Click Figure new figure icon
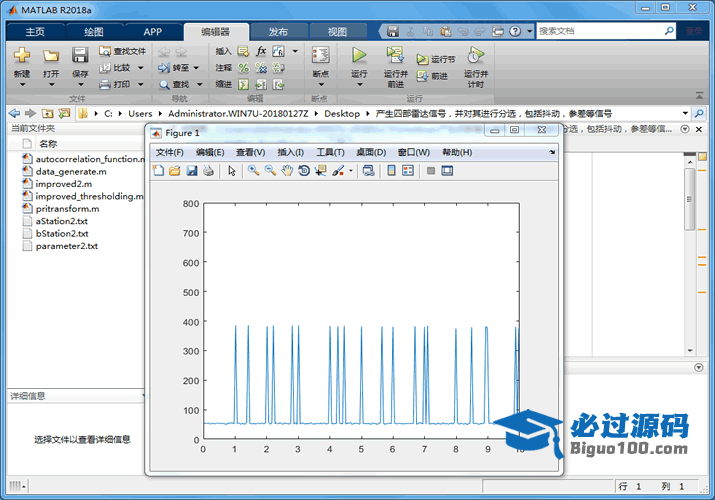715x500 pixels. coord(158,171)
